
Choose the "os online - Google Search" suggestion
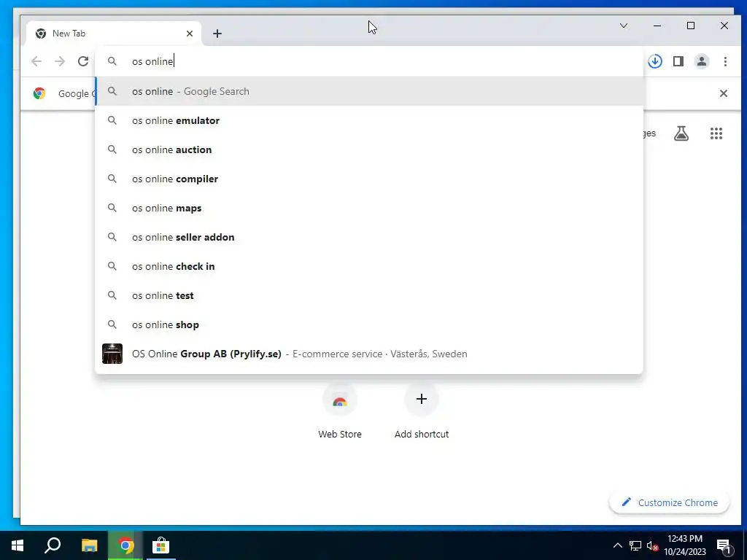click(369, 91)
